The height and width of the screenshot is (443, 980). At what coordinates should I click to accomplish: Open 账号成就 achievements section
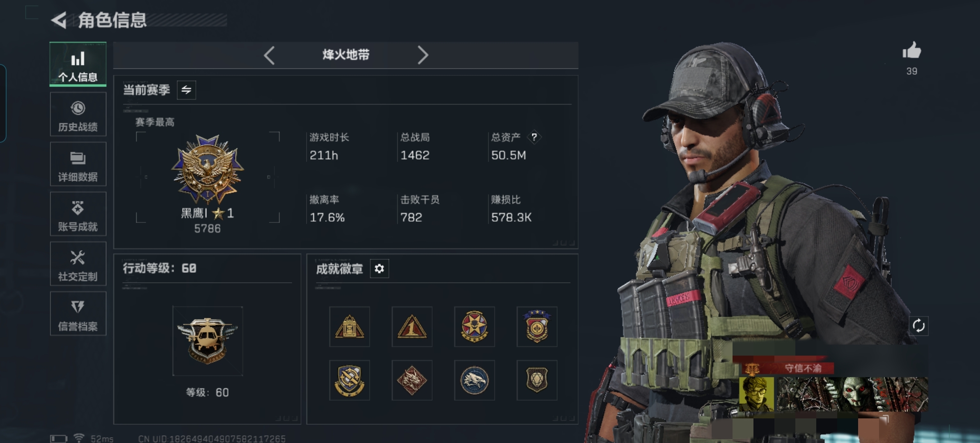(78, 214)
